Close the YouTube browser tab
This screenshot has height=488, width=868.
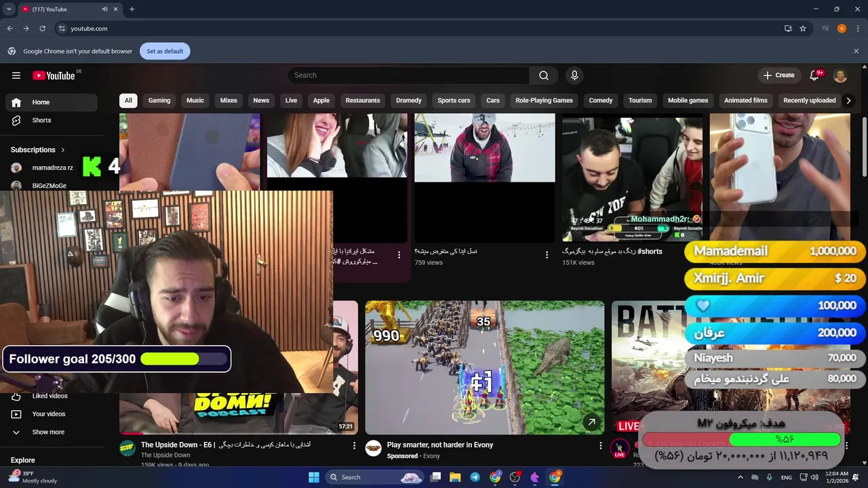tap(116, 9)
